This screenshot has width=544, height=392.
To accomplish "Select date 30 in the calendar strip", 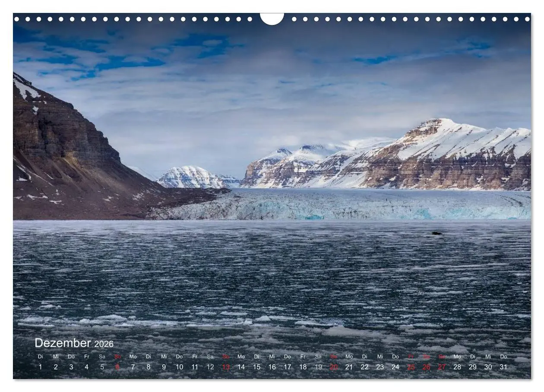I will [488, 367].
